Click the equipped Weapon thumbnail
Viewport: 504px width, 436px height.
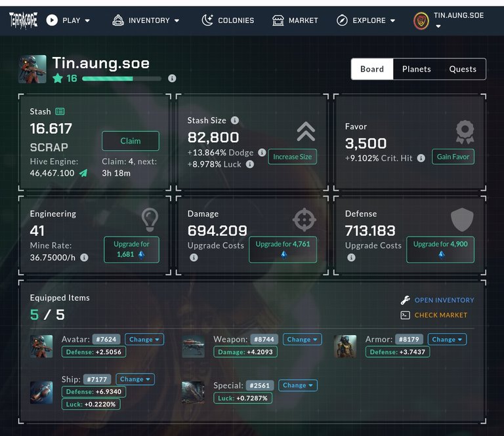pyautogui.click(x=193, y=346)
